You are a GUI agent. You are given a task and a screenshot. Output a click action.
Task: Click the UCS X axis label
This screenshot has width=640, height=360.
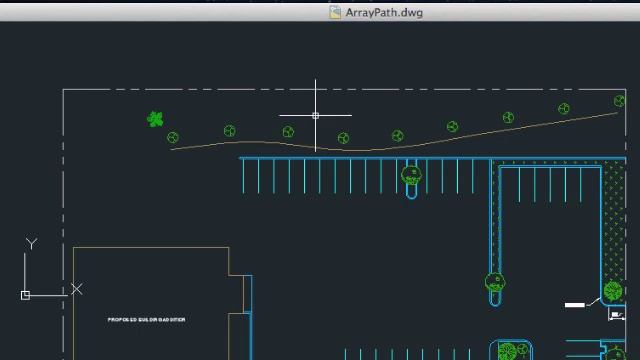tap(76, 289)
